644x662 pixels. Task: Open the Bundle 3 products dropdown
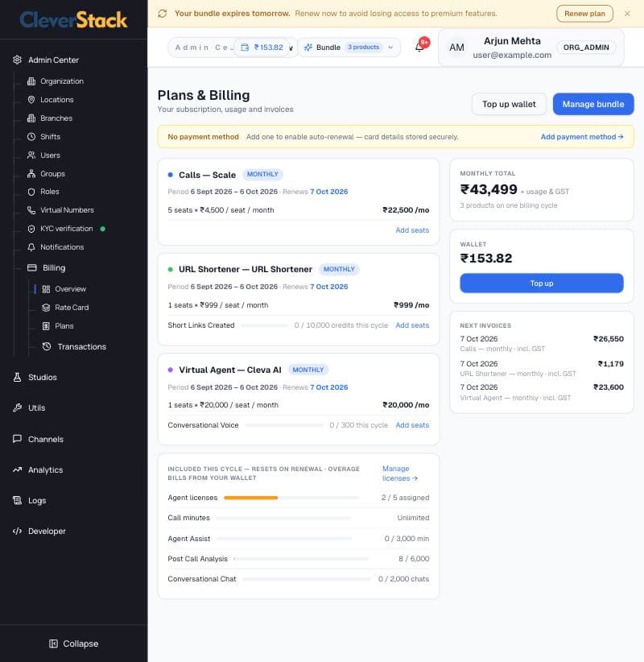tap(349, 48)
